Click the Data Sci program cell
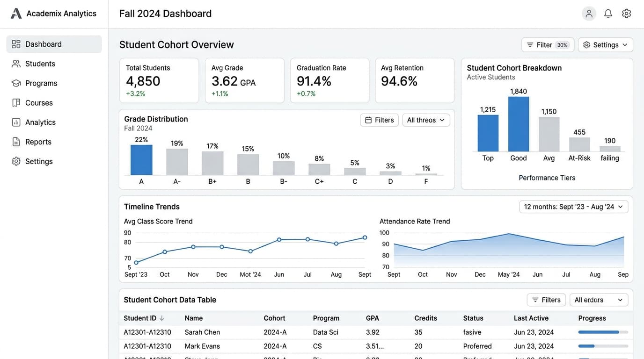This screenshot has height=359, width=644. pos(326,332)
